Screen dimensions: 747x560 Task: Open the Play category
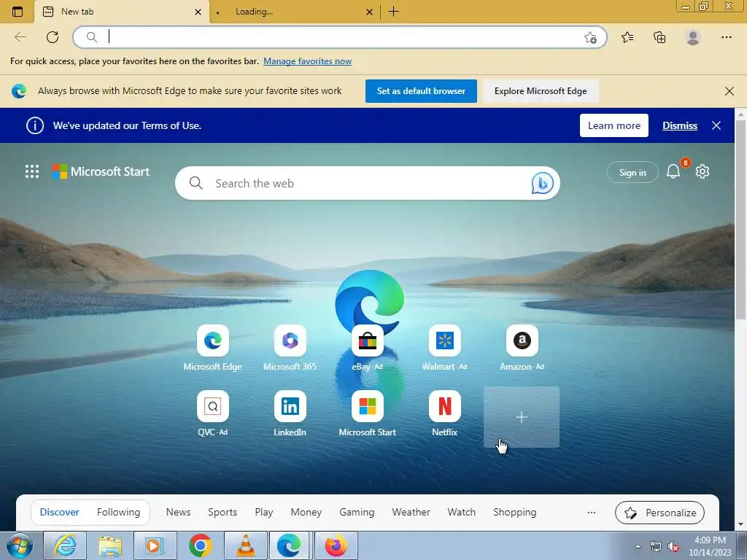[264, 513]
